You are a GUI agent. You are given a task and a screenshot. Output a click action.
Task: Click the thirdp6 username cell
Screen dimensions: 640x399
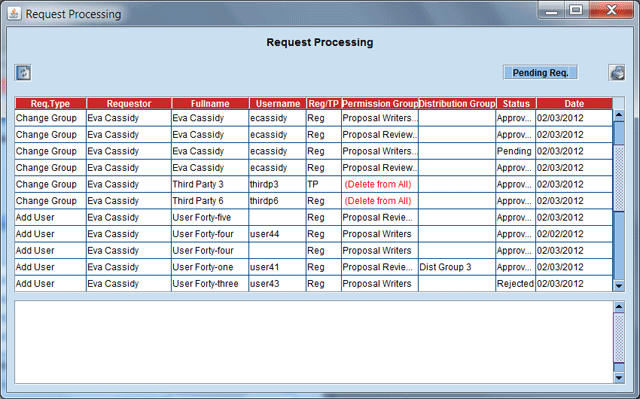277,201
